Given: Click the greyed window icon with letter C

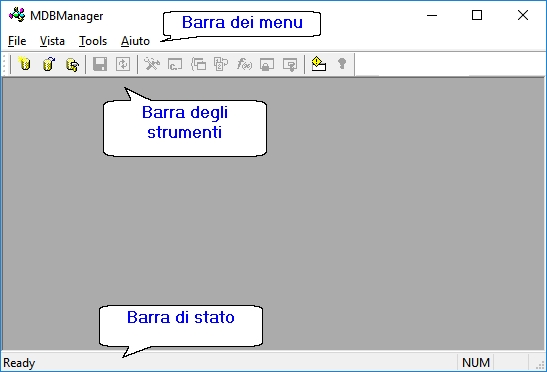Looking at the screenshot, I should [175, 64].
